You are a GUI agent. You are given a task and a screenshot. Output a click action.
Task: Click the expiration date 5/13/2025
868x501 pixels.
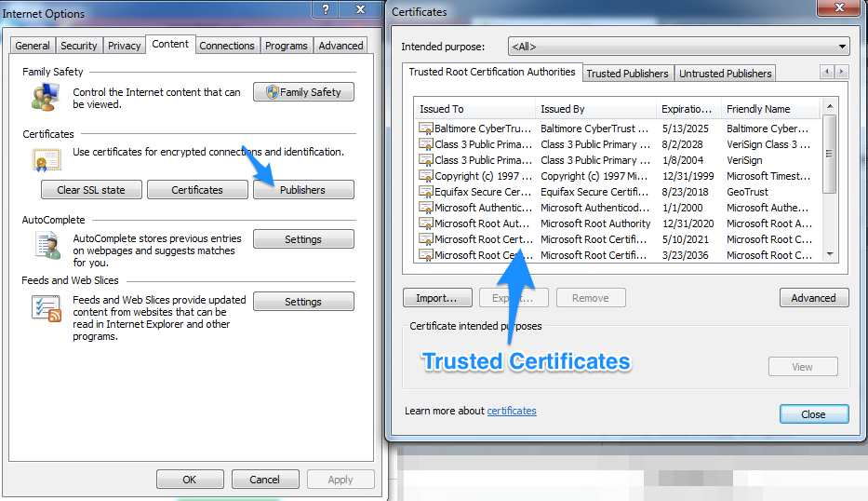click(686, 129)
